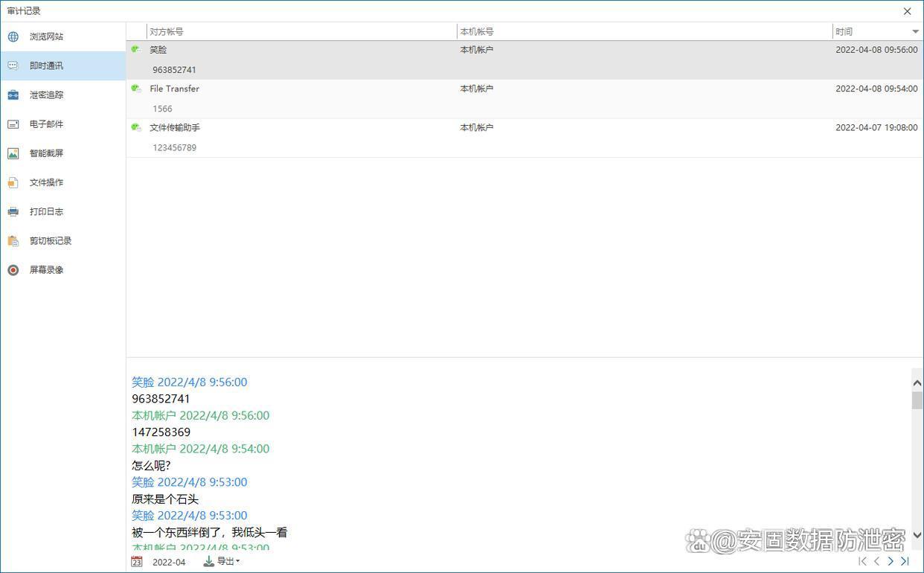Image resolution: width=924 pixels, height=573 pixels.
Task: Switch to 屏幕录像 records
Action: coord(63,270)
